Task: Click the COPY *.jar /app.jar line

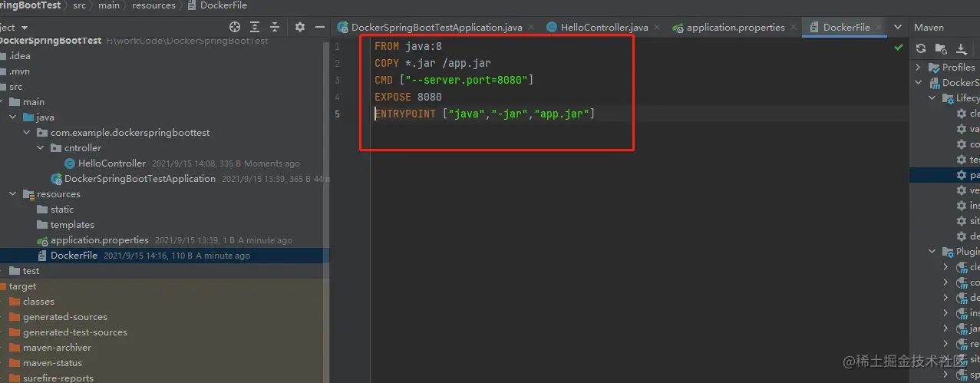Action: pyautogui.click(x=433, y=63)
